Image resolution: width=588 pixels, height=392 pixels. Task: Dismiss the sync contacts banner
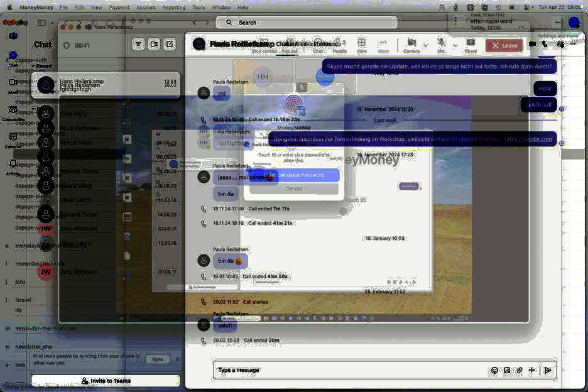[178, 359]
